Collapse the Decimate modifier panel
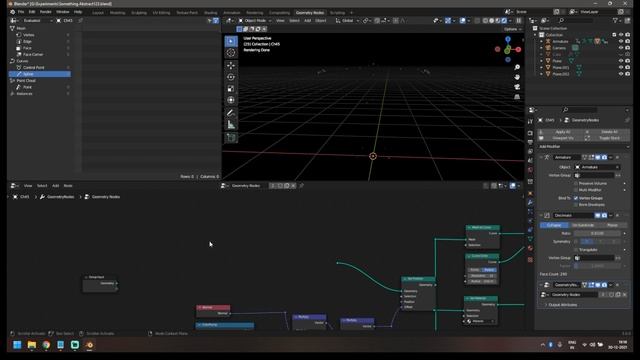 coord(542,215)
